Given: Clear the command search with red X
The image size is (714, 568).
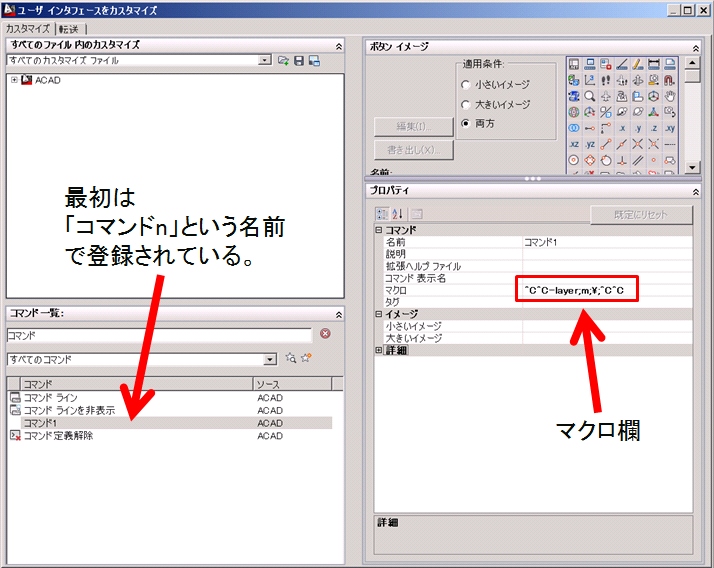Looking at the screenshot, I should [325, 333].
